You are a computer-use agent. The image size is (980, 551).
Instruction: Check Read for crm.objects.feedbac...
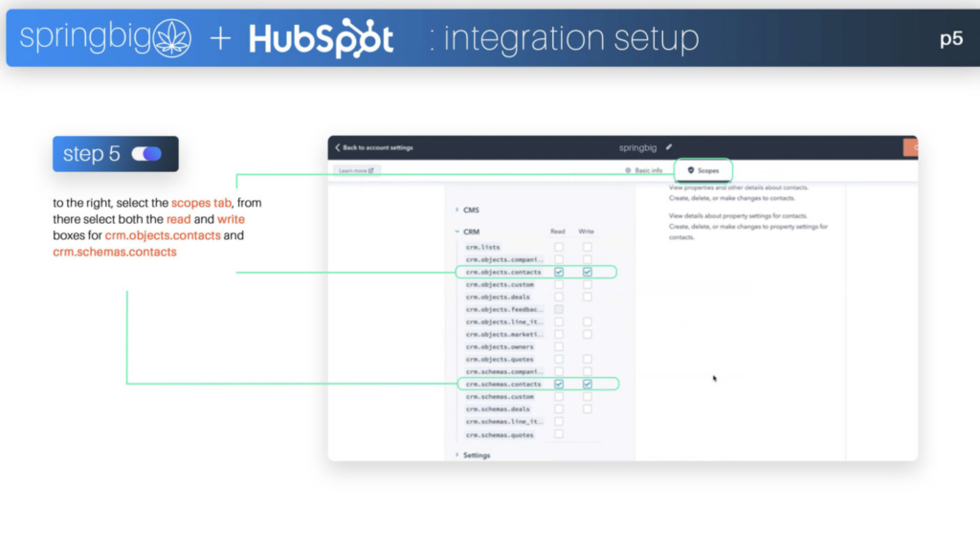tap(559, 310)
